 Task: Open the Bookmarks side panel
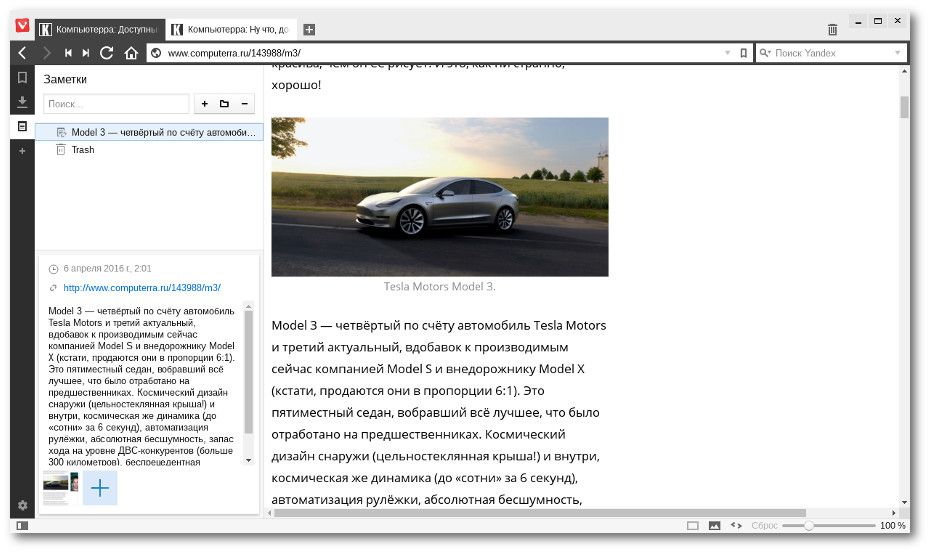coord(22,78)
